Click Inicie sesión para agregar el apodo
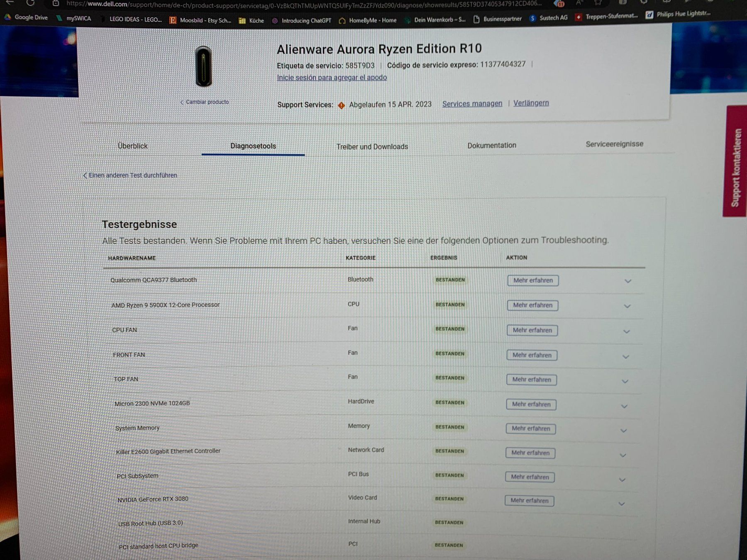 point(332,78)
